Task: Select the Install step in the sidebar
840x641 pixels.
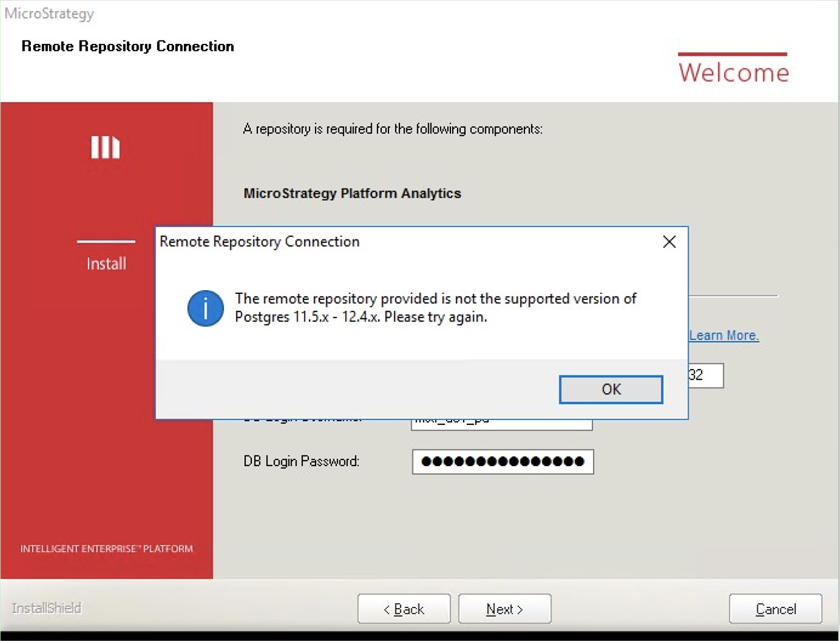Action: (x=106, y=263)
